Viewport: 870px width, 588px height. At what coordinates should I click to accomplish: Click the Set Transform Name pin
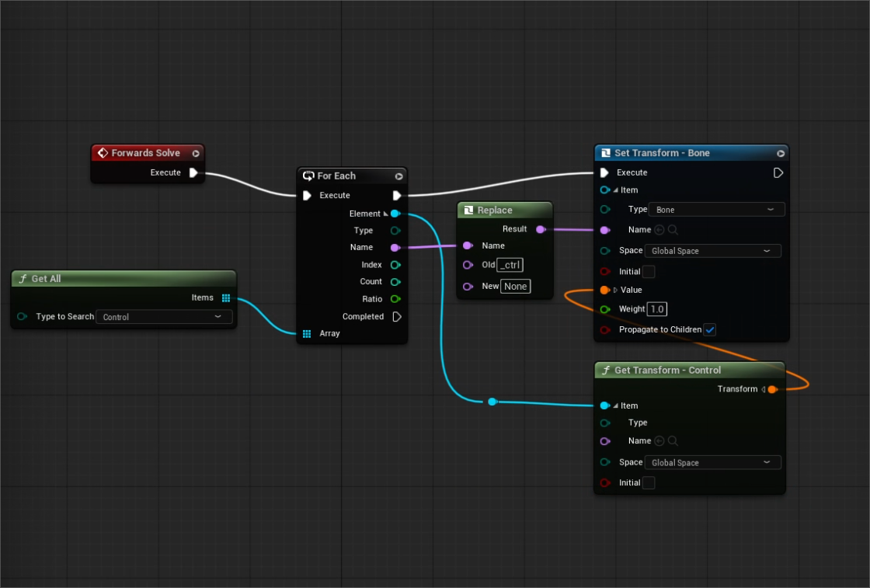tap(605, 230)
